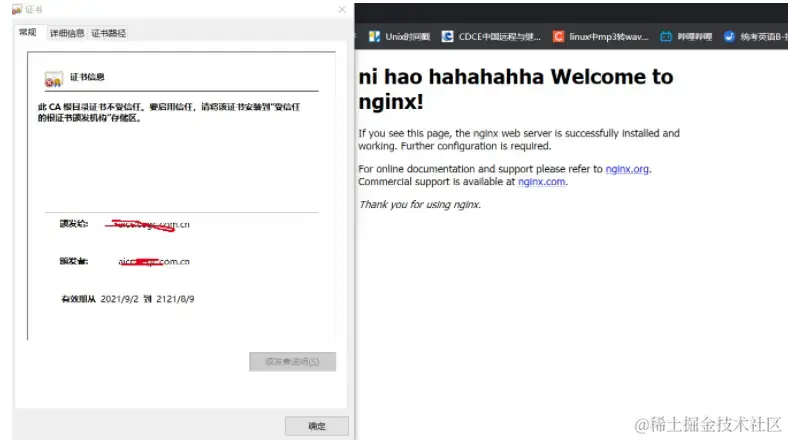Switch to the 常规 tab
Screen dimensions: 788x440
click(28, 32)
